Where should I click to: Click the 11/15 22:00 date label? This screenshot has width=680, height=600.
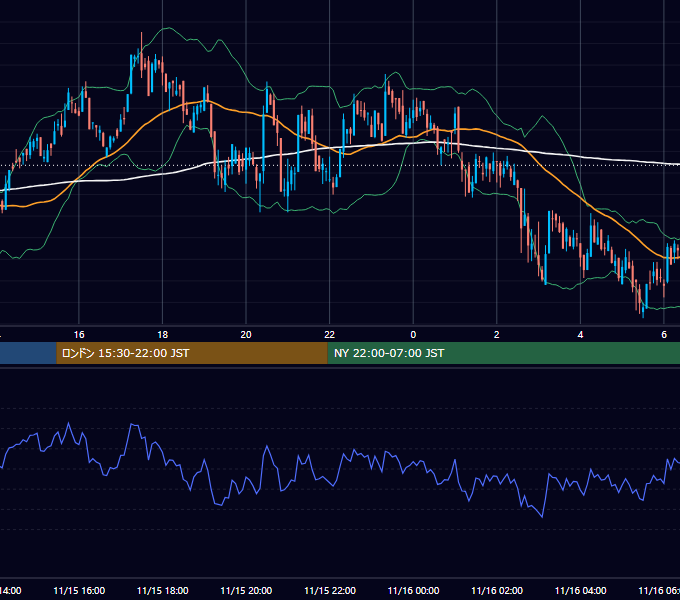click(x=330, y=590)
